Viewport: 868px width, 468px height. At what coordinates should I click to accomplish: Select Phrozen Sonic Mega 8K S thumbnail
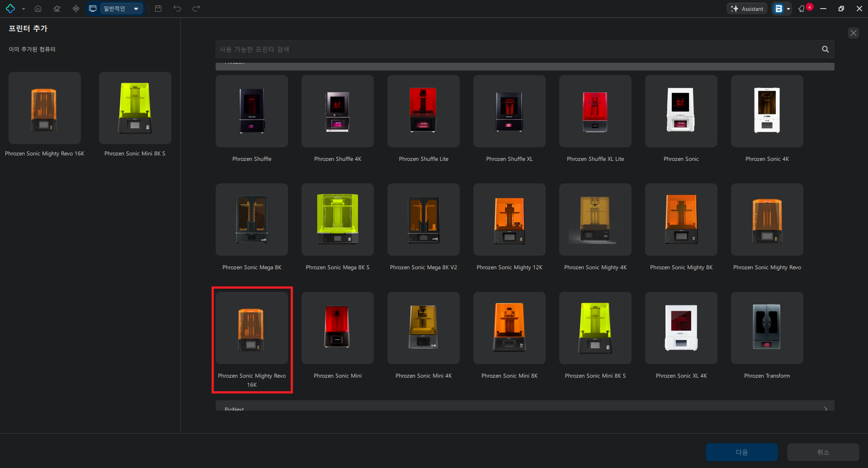point(337,220)
